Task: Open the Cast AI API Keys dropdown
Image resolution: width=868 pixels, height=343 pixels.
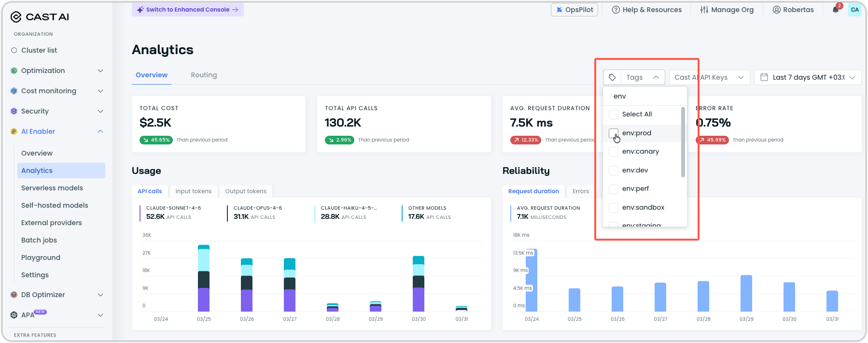Action: coord(709,77)
